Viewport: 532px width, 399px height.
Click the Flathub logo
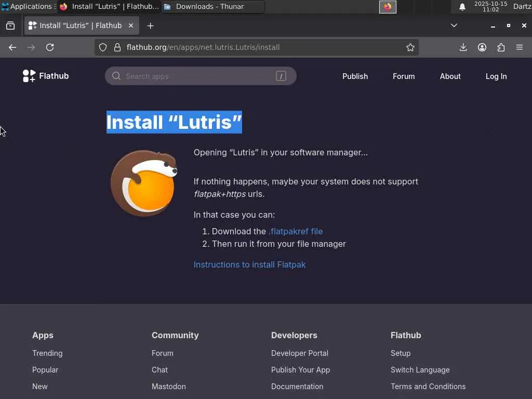pyautogui.click(x=46, y=76)
